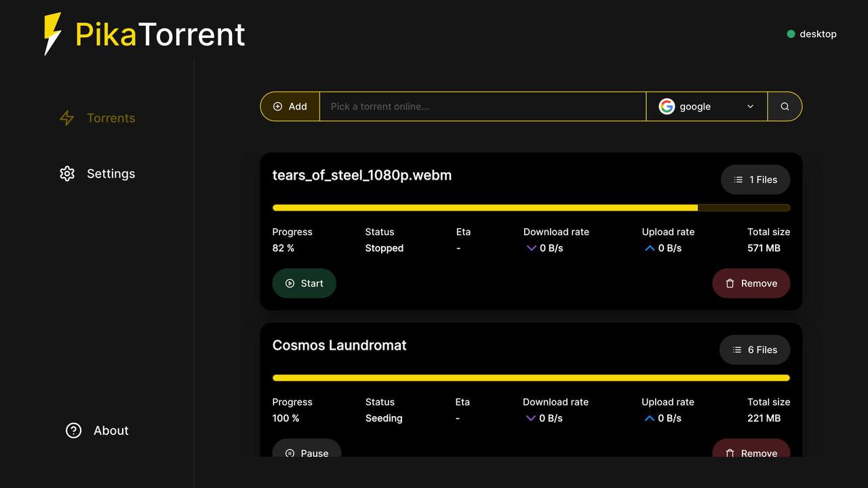
Task: Open the Torrents sidebar section
Action: pos(98,118)
